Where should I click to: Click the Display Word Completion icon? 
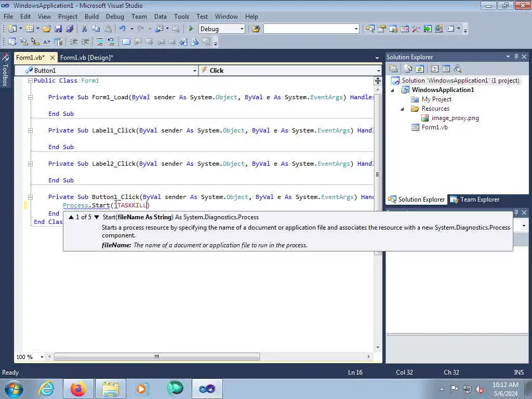point(47,42)
